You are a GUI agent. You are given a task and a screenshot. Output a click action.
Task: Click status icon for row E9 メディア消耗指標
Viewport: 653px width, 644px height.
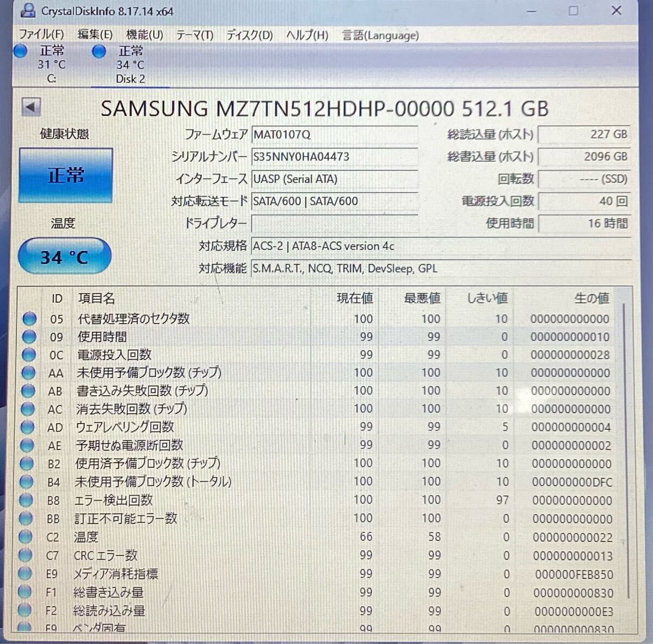tap(24, 573)
